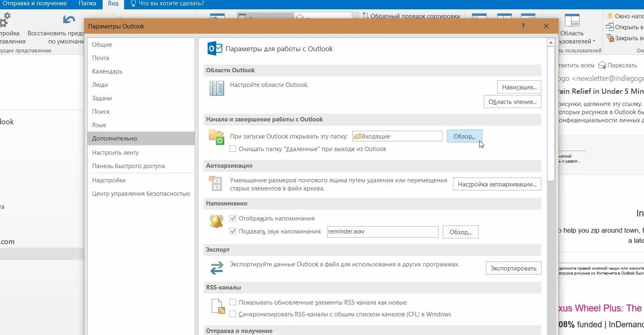Click the Ответить всем button in reading pane
The image size is (644, 335).
tap(576, 65)
